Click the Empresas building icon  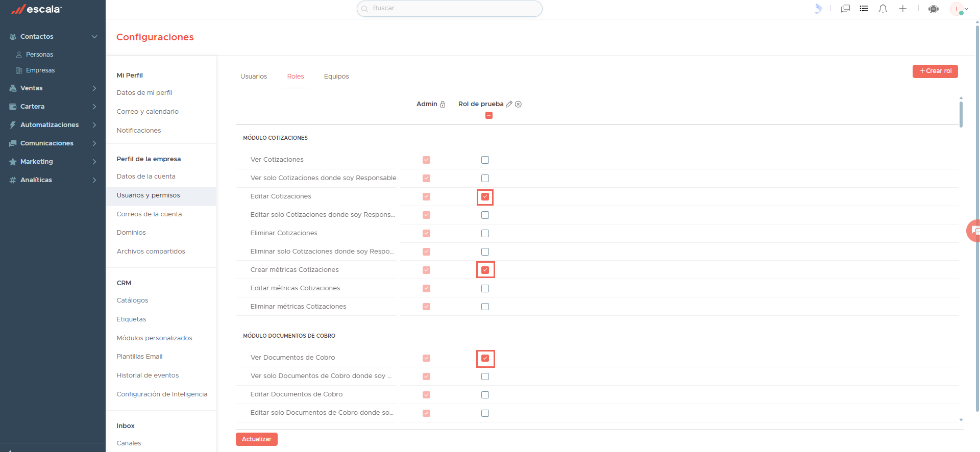tap(19, 70)
